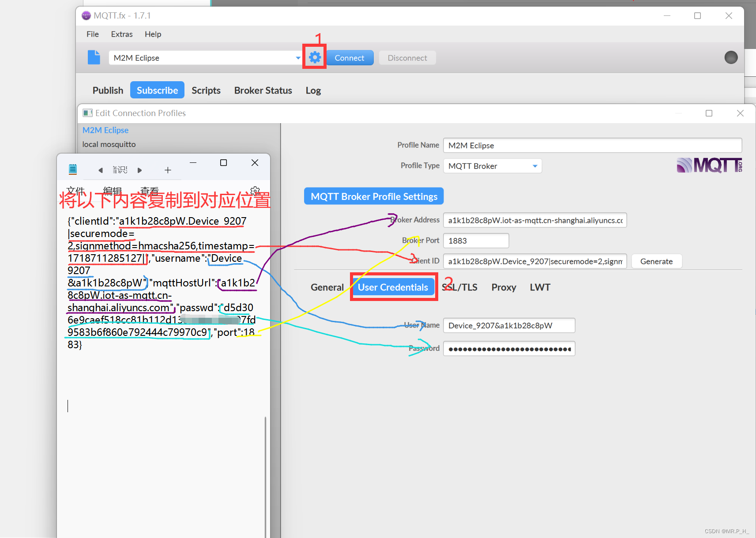756x538 pixels.
Task: Click Notepad next tab arrow
Action: pos(139,170)
